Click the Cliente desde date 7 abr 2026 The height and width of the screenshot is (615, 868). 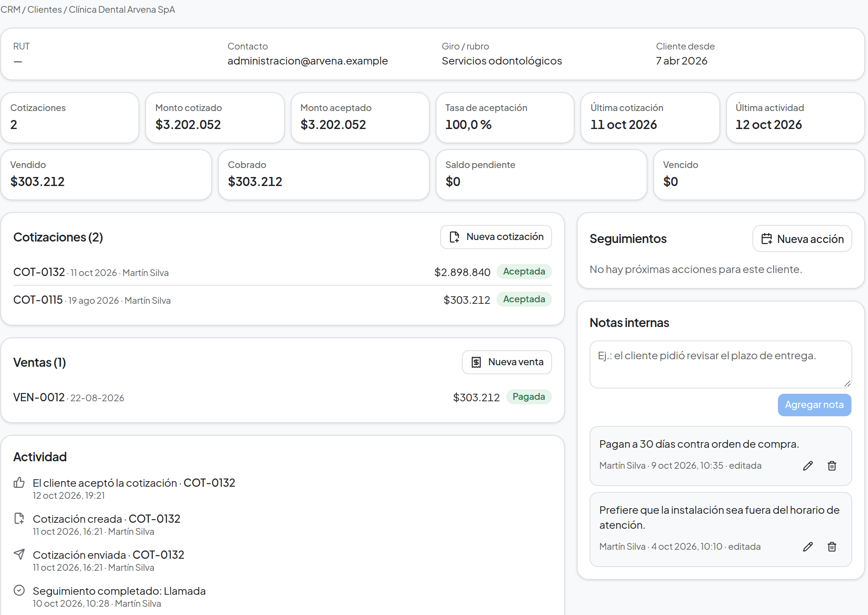point(681,61)
